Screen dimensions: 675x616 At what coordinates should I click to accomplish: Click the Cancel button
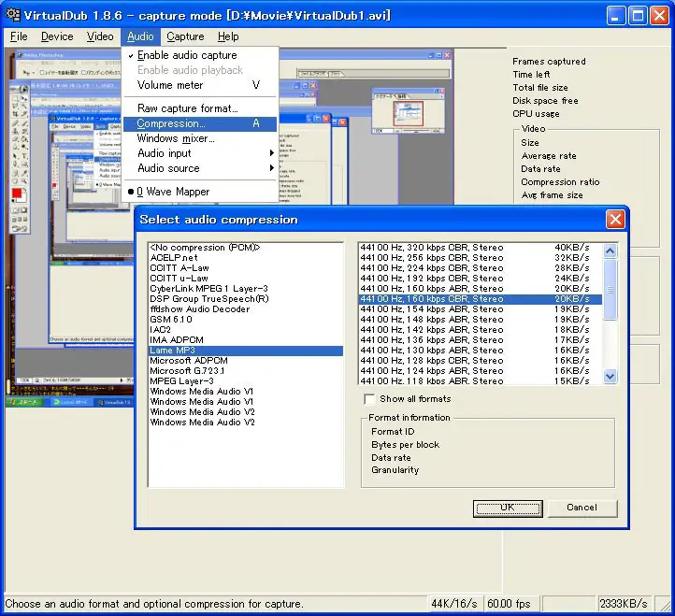click(x=582, y=508)
